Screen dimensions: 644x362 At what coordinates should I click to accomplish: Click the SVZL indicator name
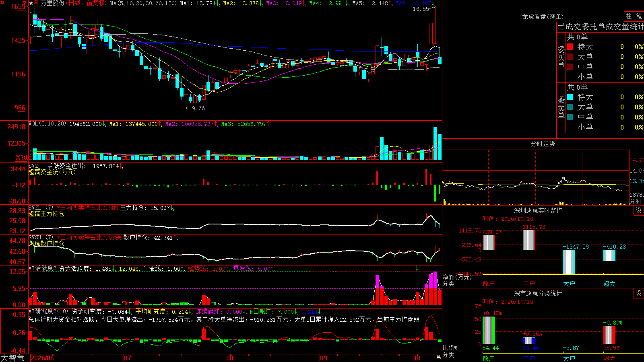[35, 208]
